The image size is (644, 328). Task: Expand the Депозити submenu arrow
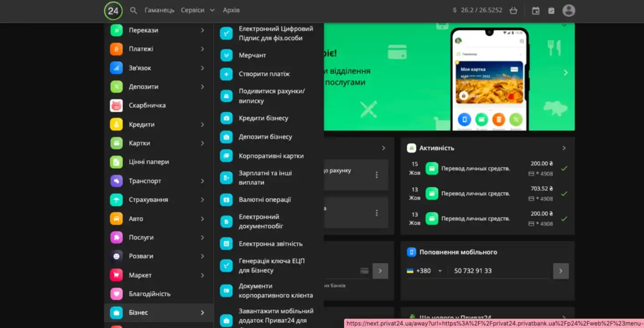coord(203,87)
